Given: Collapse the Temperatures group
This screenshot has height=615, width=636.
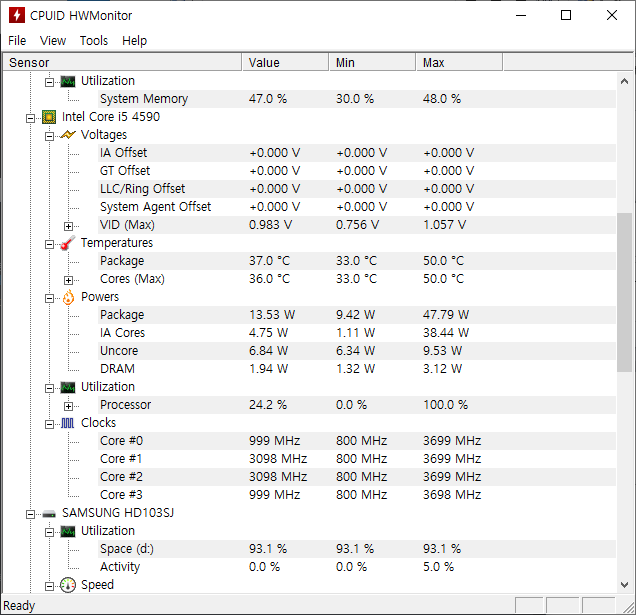Looking at the screenshot, I should 49,244.
